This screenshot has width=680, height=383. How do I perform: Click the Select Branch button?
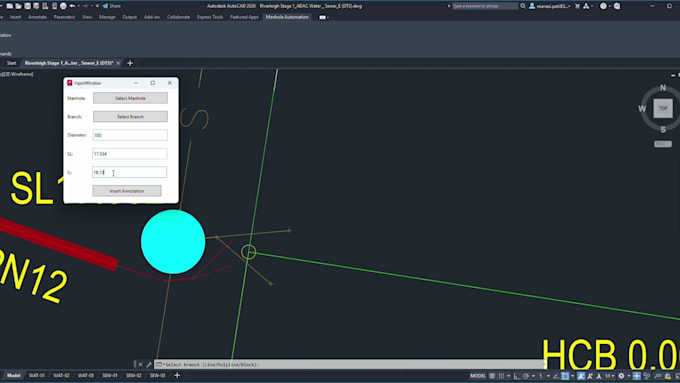point(130,117)
